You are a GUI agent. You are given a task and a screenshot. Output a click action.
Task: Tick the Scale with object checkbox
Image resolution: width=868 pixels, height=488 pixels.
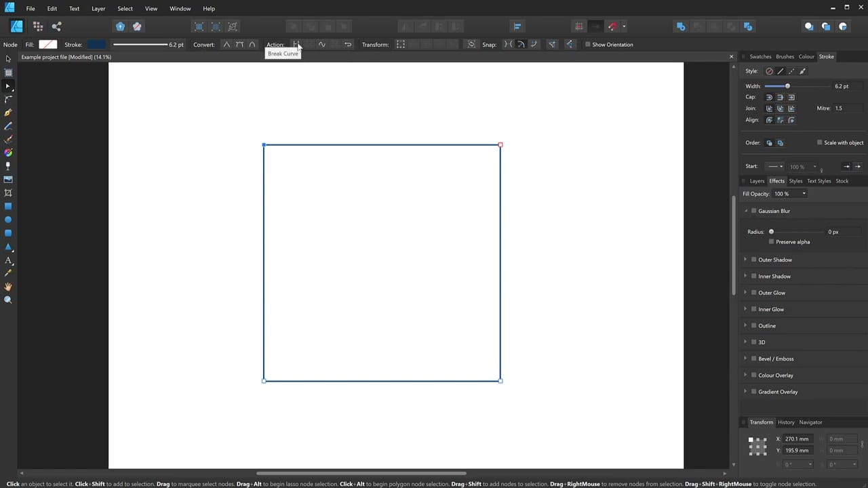[819, 143]
